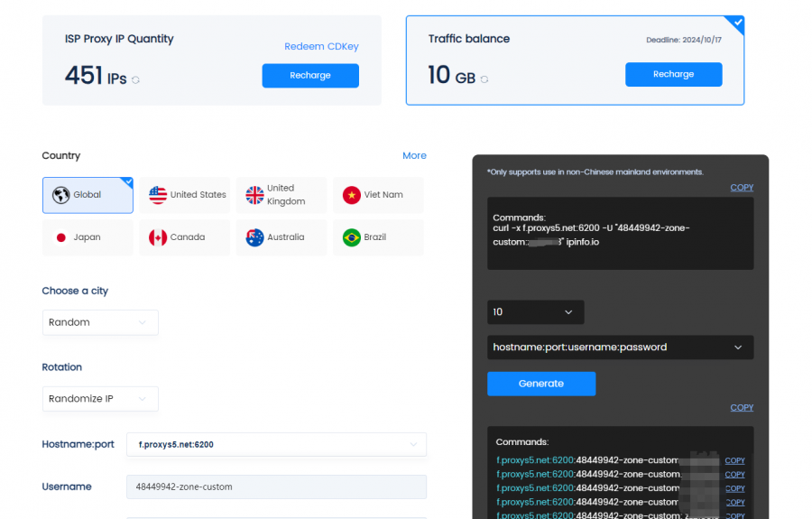This screenshot has width=812, height=519.
Task: Click the Username input field
Action: [277, 487]
